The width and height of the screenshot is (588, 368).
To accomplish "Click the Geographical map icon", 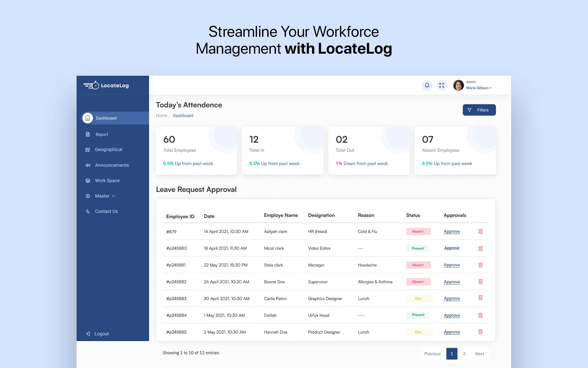I will click(88, 150).
